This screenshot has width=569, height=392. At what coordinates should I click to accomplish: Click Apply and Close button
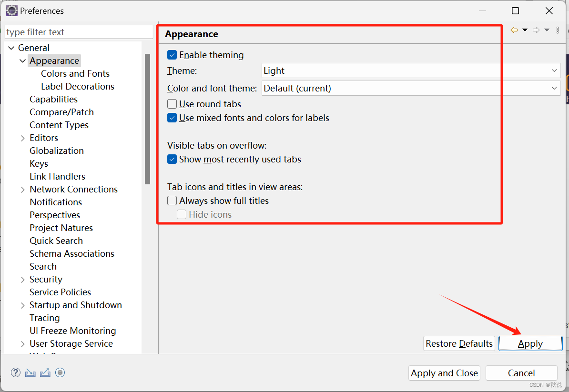point(444,373)
